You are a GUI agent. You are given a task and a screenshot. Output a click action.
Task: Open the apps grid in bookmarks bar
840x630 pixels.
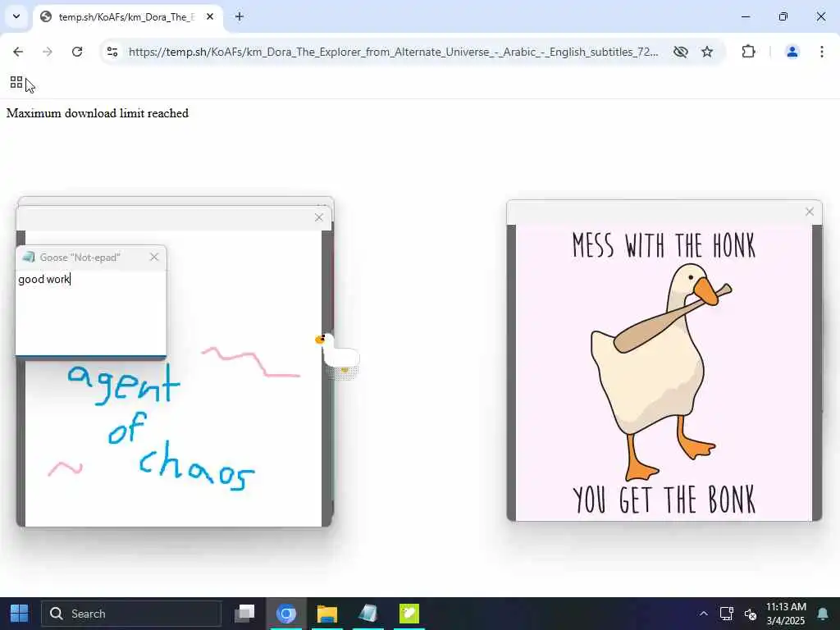[x=16, y=83]
